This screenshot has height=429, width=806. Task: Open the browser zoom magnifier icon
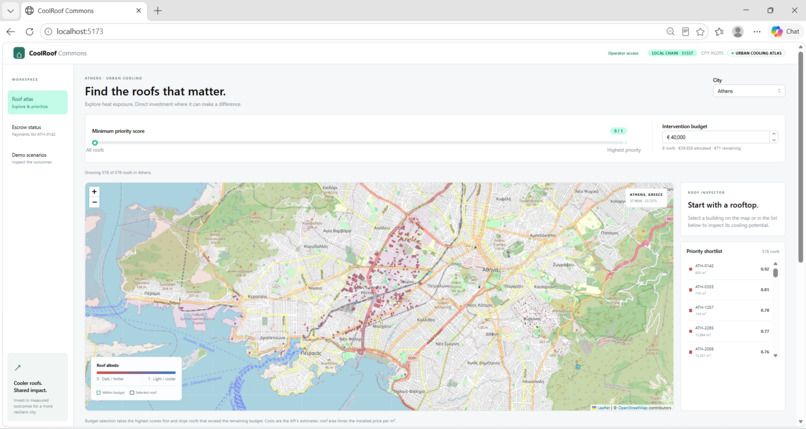point(670,31)
